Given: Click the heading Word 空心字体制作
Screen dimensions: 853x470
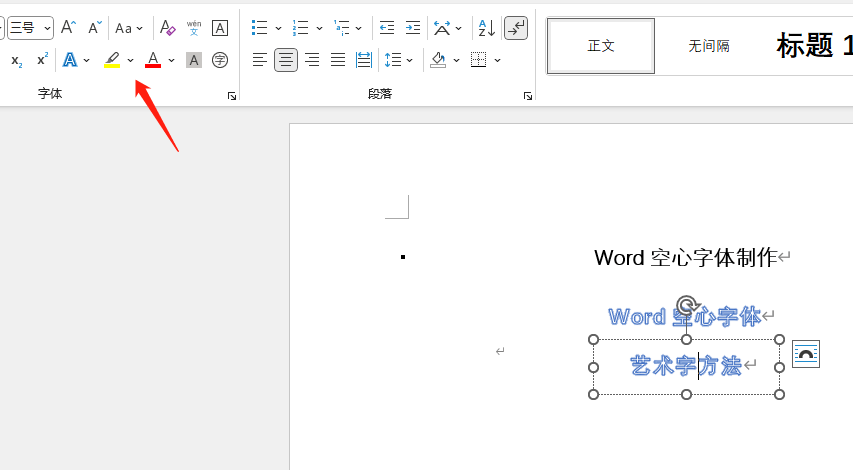Looking at the screenshot, I should (685, 257).
